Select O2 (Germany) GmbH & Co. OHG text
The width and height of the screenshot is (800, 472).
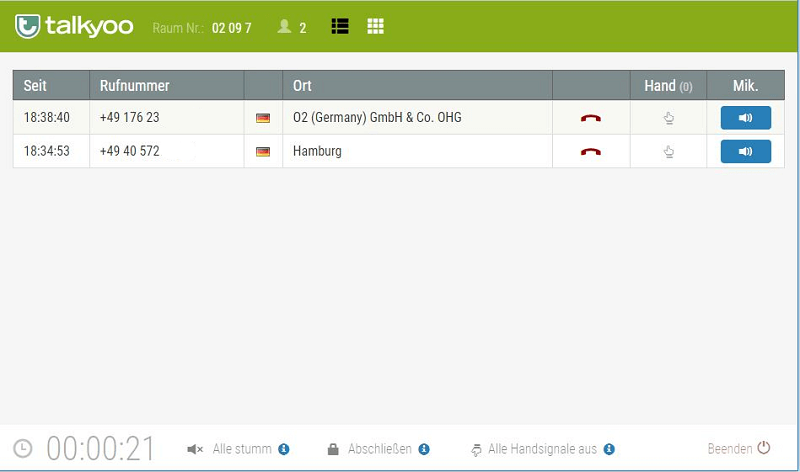tap(377, 117)
